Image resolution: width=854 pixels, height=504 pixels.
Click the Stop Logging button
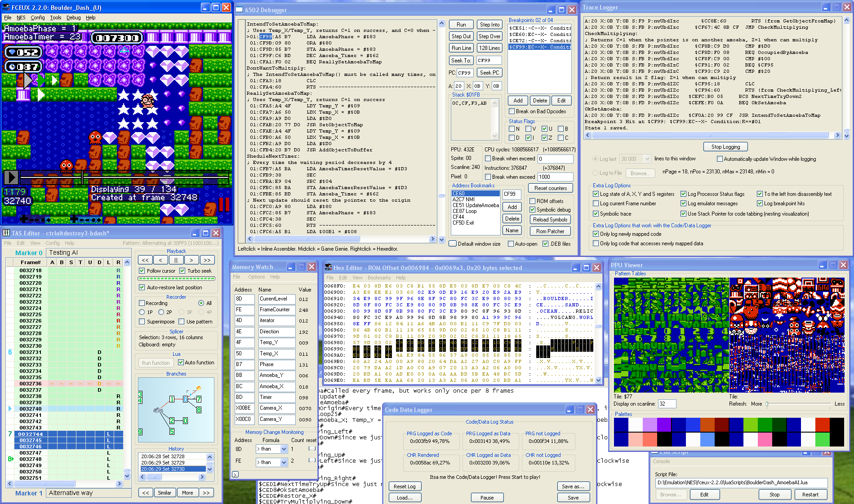(x=725, y=147)
